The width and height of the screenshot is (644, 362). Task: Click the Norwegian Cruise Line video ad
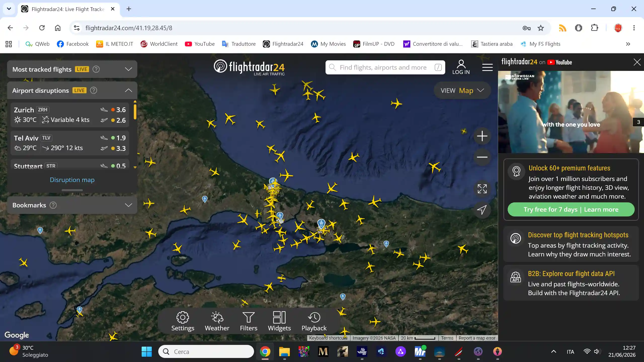(x=571, y=112)
